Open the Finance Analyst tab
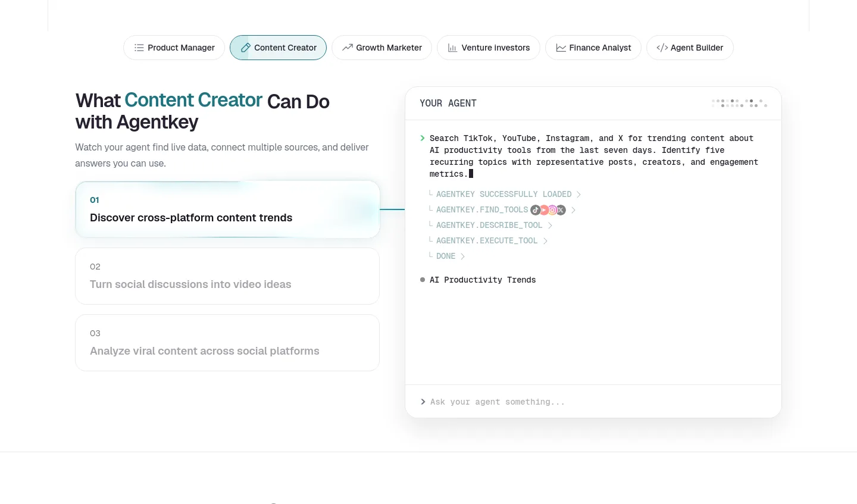The height and width of the screenshot is (504, 857). 593,48
